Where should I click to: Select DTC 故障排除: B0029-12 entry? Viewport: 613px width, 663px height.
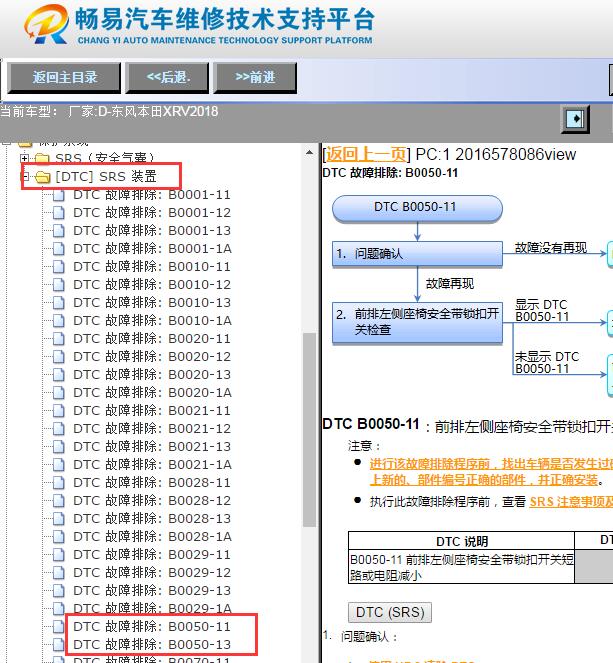click(152, 573)
